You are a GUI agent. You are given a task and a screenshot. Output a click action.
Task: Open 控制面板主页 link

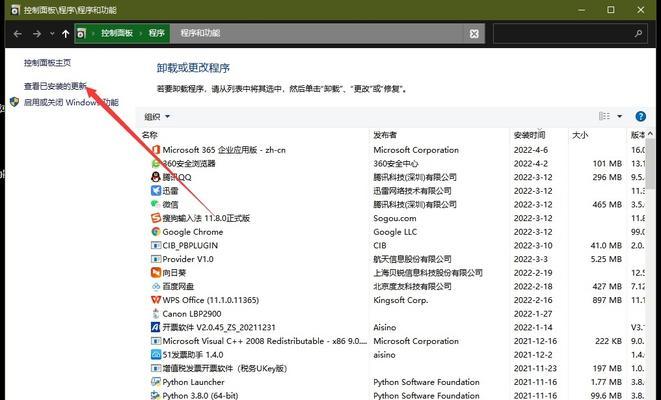point(47,63)
